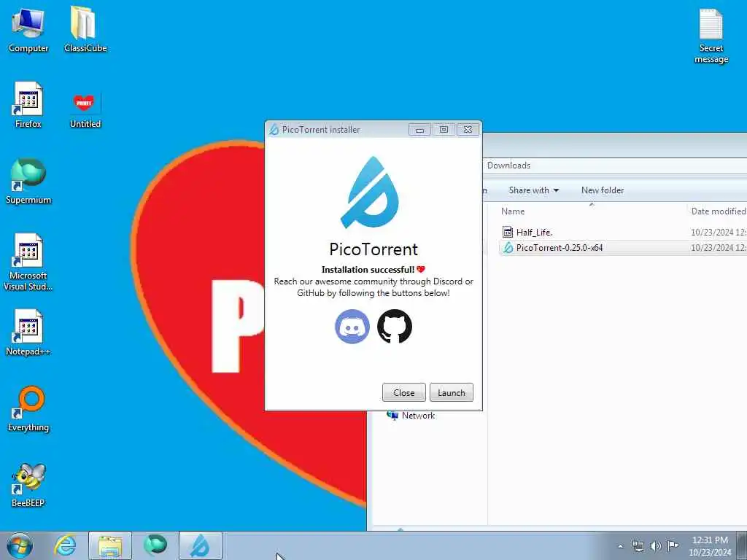The width and height of the screenshot is (747, 560).
Task: Select the Supermium desktop shortcut
Action: (28, 182)
